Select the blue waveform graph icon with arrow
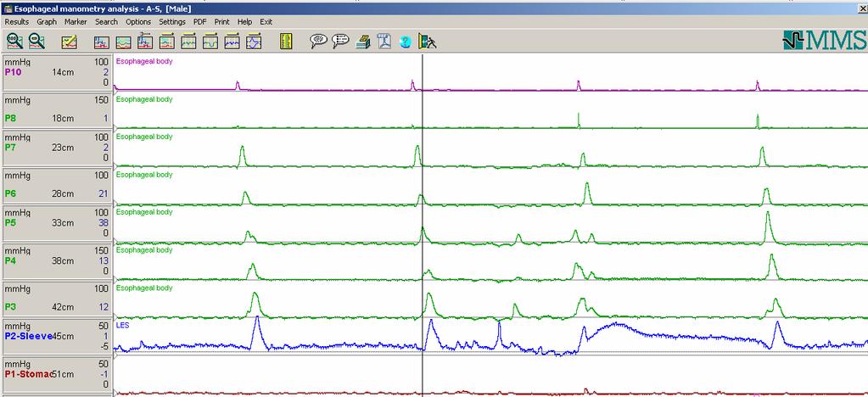Screen dimensions: 868x397 pos(232,42)
